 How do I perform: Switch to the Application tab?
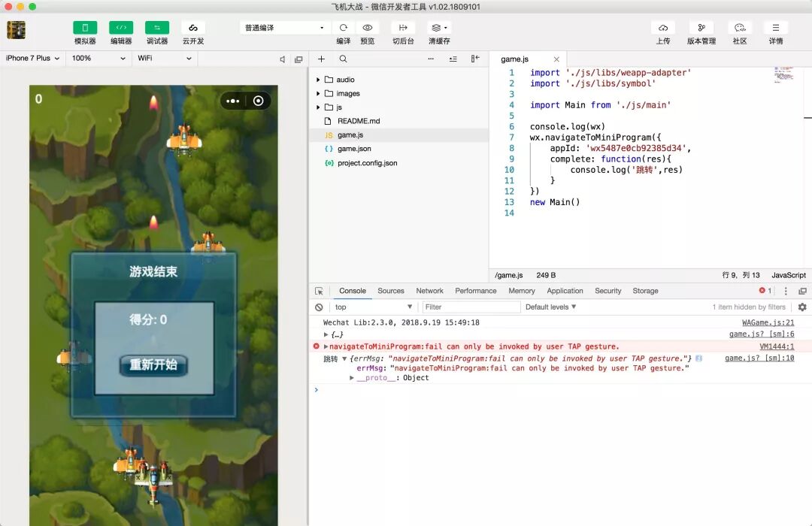[x=565, y=291]
